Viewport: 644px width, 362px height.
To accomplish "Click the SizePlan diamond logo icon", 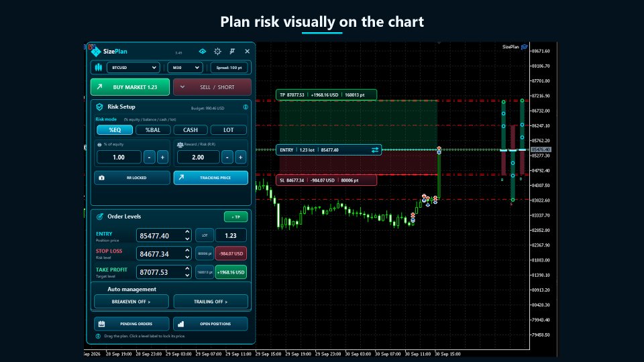I will [x=96, y=52].
